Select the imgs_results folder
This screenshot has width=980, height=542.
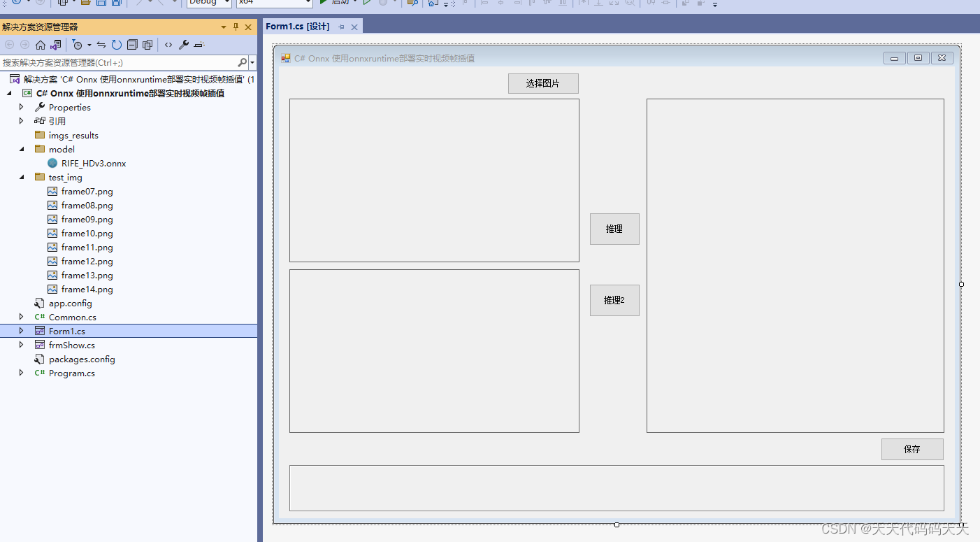pos(73,136)
